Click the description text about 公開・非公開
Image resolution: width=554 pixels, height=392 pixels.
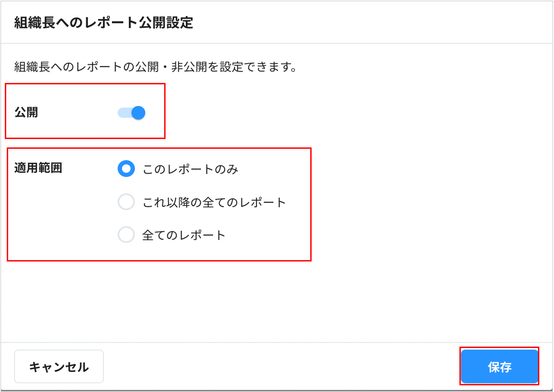tap(155, 67)
